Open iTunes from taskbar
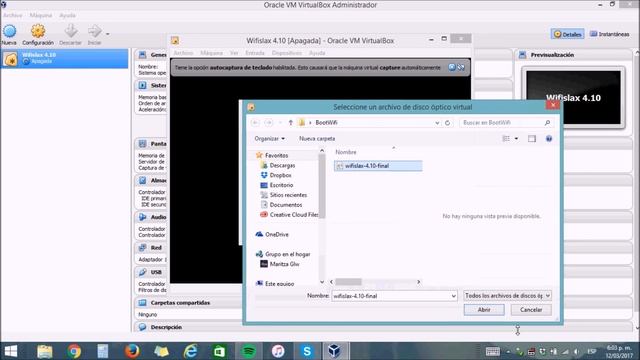The image size is (640, 360). click(x=278, y=351)
